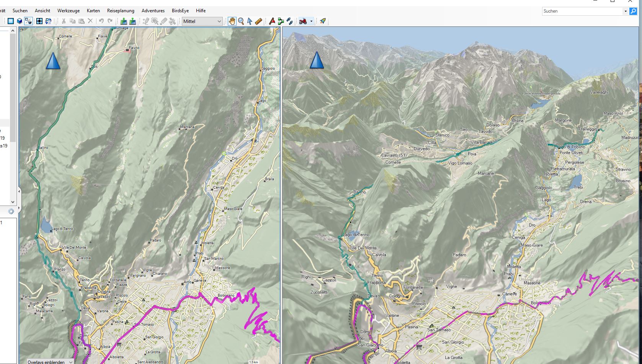Click the blue north arrow in 3D map
The image size is (642, 364).
(x=317, y=60)
